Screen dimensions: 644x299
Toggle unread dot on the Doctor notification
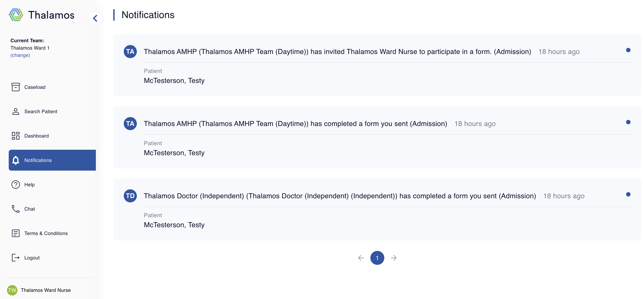coord(628,194)
